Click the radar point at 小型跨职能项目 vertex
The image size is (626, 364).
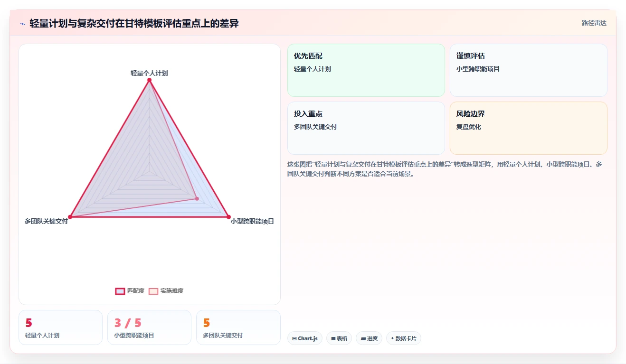tap(228, 217)
